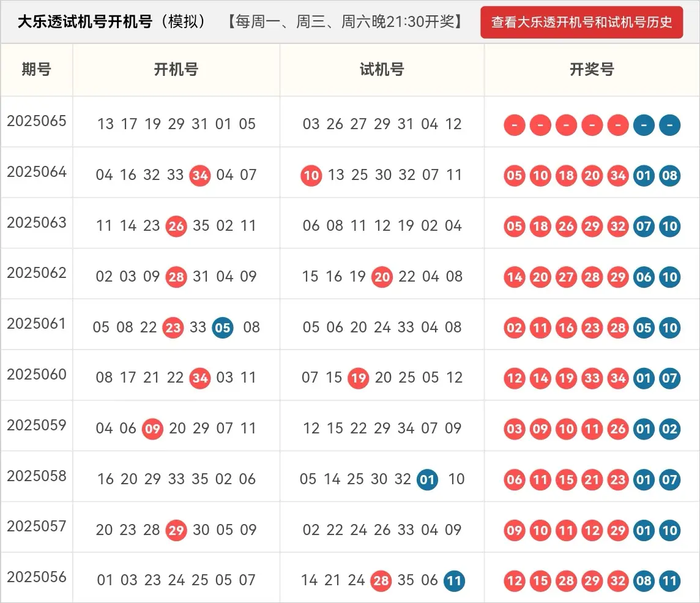Click red ball 26 in 2025063 开机号
This screenshot has height=603, width=700.
(176, 227)
